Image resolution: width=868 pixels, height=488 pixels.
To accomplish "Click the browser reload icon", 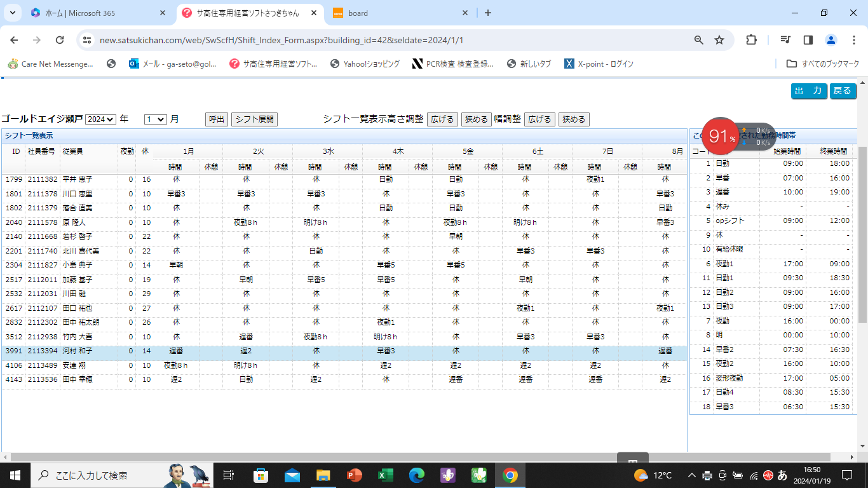I will click(x=60, y=40).
